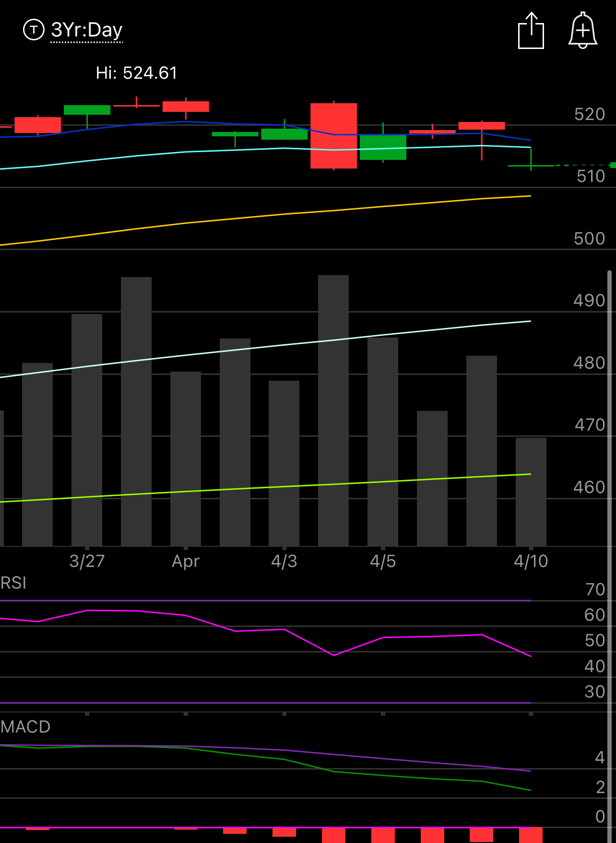616x843 pixels.
Task: Select the 510 price axis label
Action: pos(591,176)
